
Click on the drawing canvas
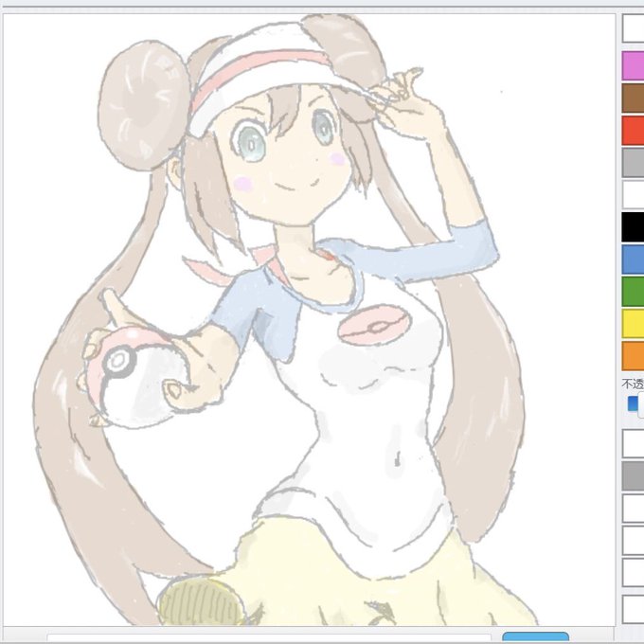tap(309, 319)
